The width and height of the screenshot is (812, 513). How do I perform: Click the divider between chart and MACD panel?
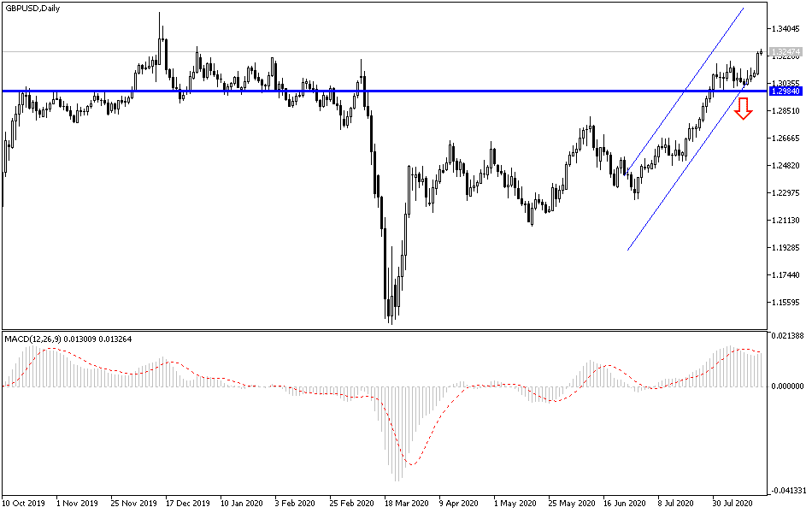(385, 329)
